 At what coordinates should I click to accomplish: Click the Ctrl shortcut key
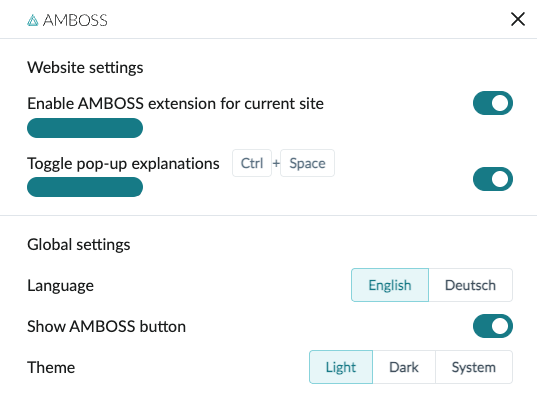(x=252, y=163)
